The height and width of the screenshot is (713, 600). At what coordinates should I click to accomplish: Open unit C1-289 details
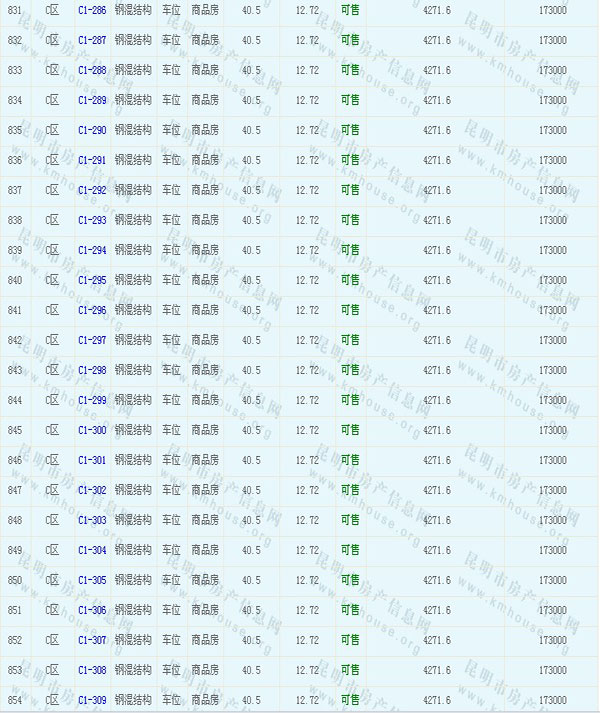pos(91,100)
